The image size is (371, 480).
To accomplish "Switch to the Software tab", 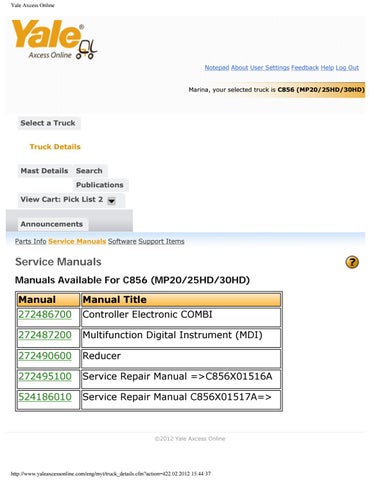I will (122, 241).
